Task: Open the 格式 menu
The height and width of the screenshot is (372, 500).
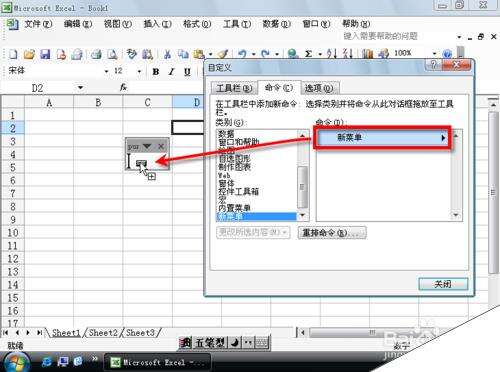Action: click(197, 24)
